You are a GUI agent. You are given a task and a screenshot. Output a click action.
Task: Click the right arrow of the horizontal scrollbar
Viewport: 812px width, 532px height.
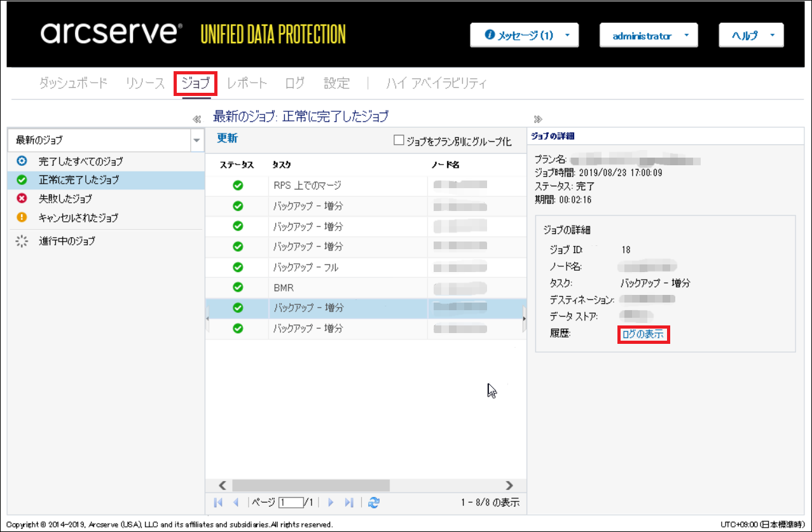[x=509, y=486]
